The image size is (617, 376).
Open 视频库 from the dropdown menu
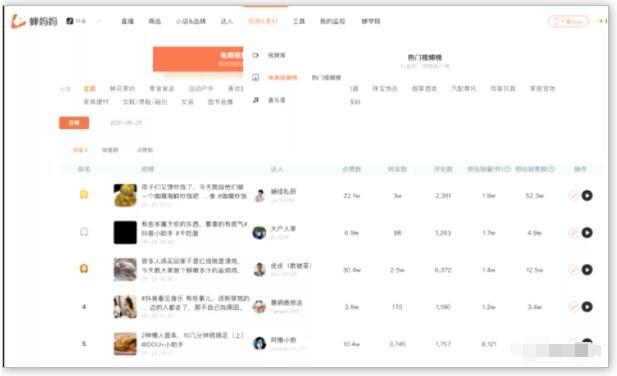(277, 55)
